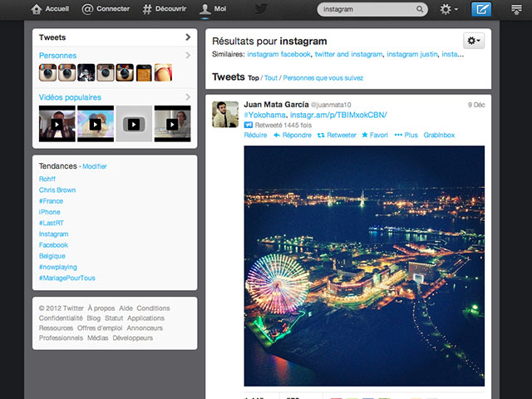Switch to Top tweets filter

[253, 78]
